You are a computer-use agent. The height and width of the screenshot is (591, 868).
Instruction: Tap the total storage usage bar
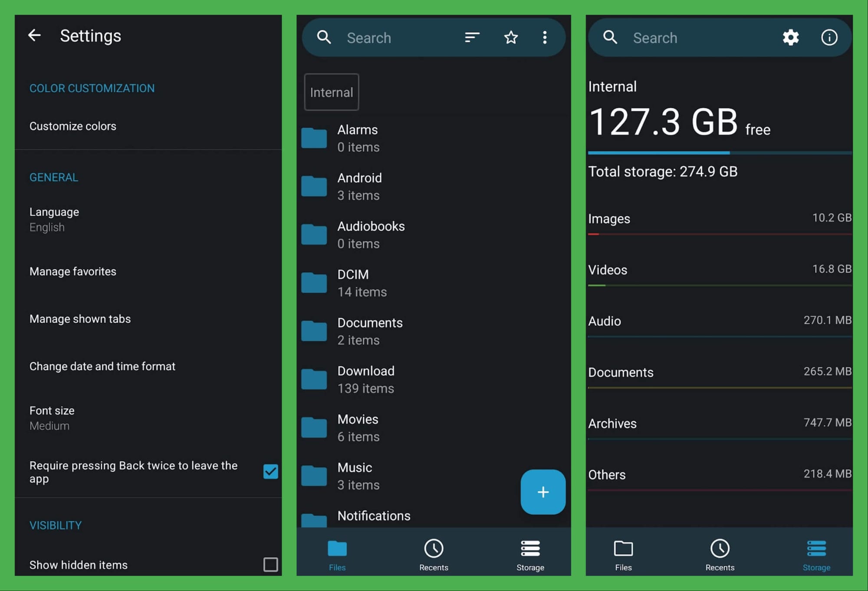coord(719,153)
